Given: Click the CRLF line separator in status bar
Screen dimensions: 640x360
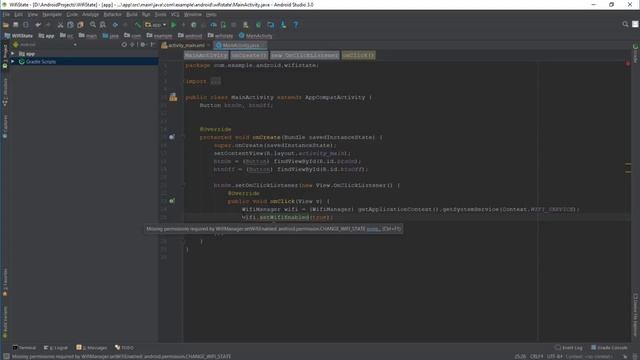Looking at the screenshot, I should 536,357.
